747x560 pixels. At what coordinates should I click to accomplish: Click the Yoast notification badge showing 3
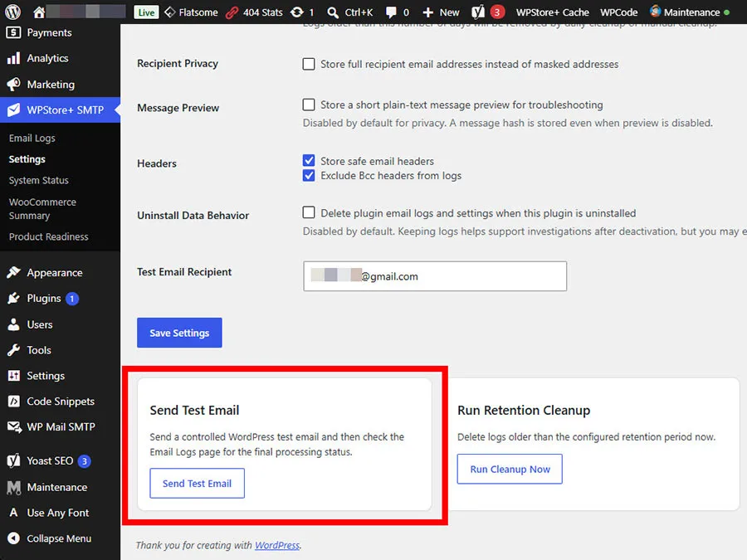tap(497, 12)
